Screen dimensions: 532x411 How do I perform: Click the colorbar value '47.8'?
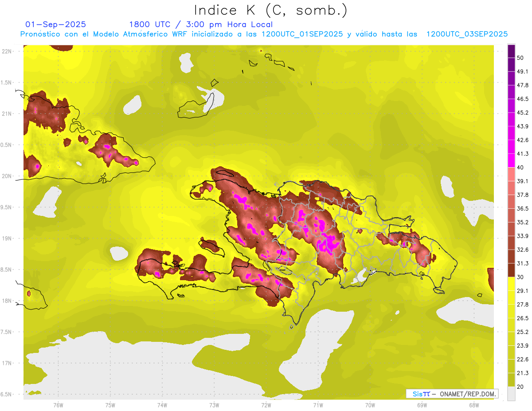click(x=523, y=85)
